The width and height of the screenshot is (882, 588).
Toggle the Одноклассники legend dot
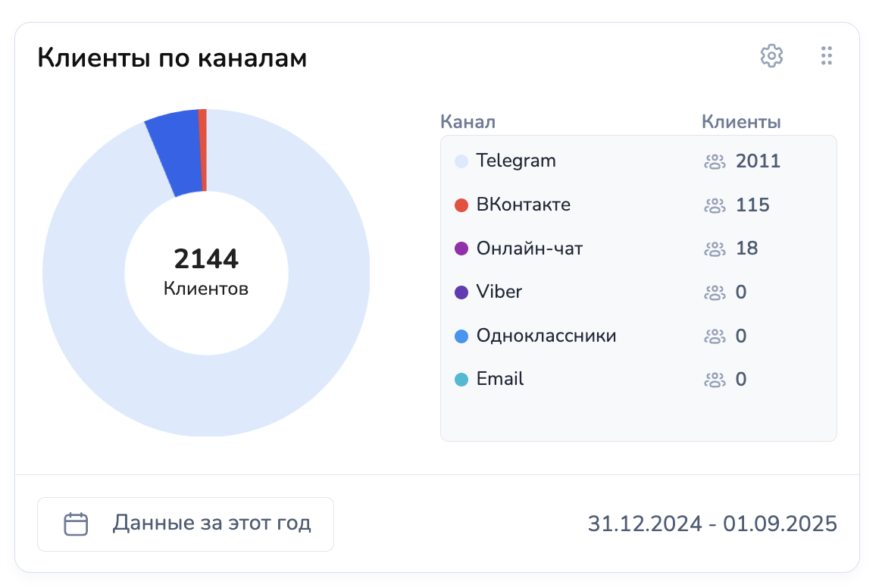461,336
